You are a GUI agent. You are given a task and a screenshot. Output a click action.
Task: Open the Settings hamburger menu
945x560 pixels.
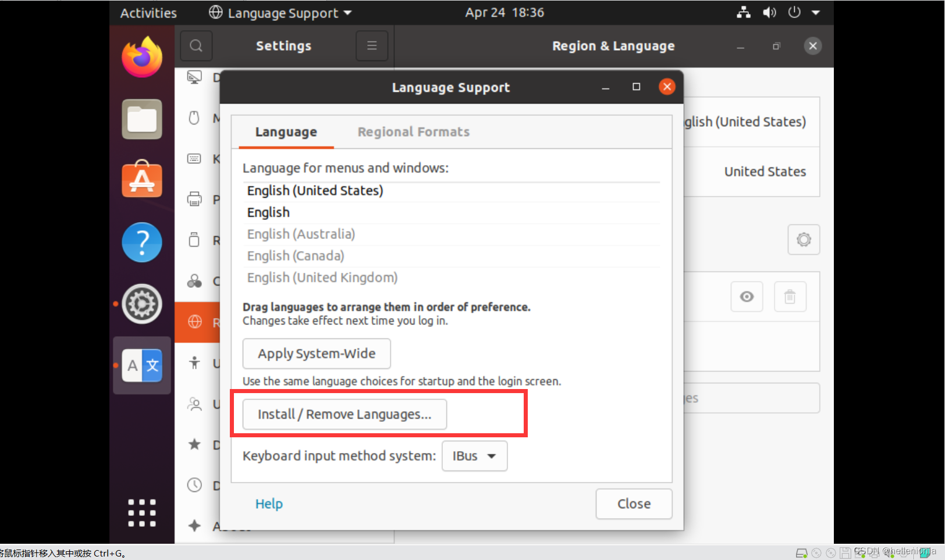coord(372,45)
